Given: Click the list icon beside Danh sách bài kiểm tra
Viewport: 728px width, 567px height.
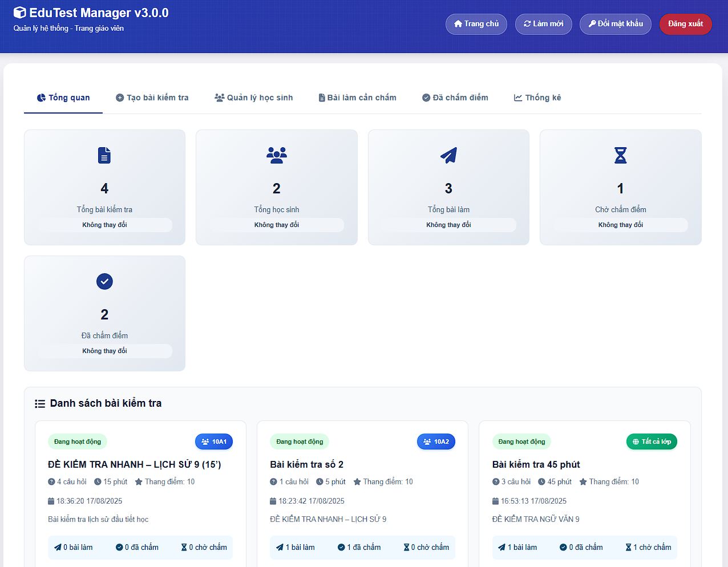Looking at the screenshot, I should (x=40, y=404).
